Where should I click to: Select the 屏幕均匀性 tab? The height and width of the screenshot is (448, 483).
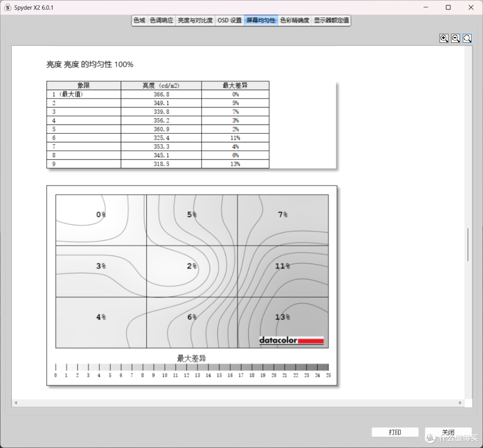pyautogui.click(x=261, y=20)
